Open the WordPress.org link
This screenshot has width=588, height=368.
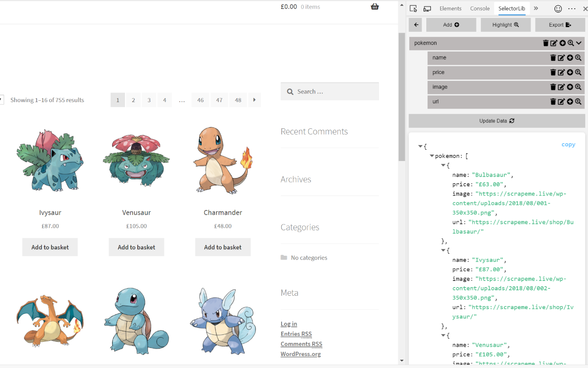[x=301, y=354]
